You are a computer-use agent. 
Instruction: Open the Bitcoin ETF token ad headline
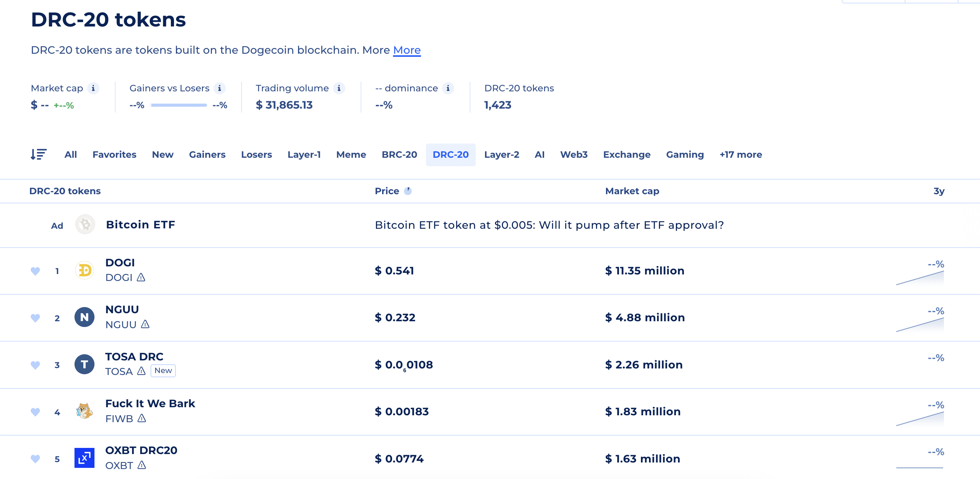(x=549, y=225)
